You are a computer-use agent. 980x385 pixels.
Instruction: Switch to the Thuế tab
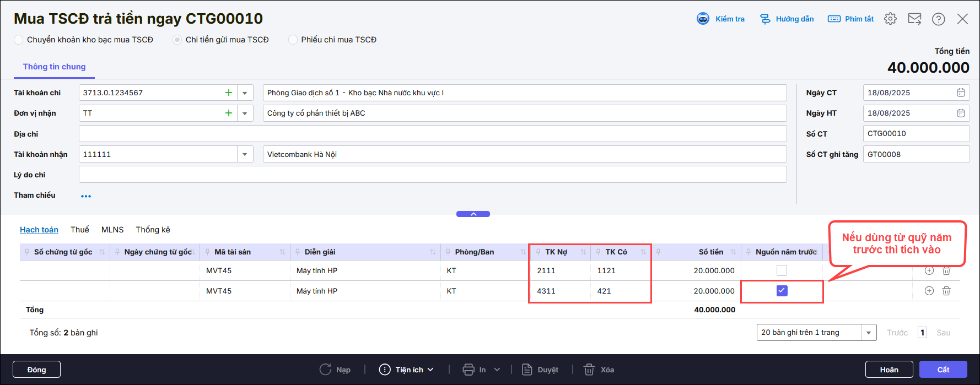79,230
